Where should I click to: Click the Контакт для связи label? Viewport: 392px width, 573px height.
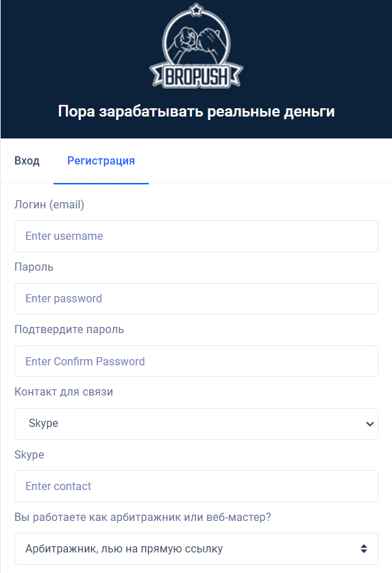(64, 392)
